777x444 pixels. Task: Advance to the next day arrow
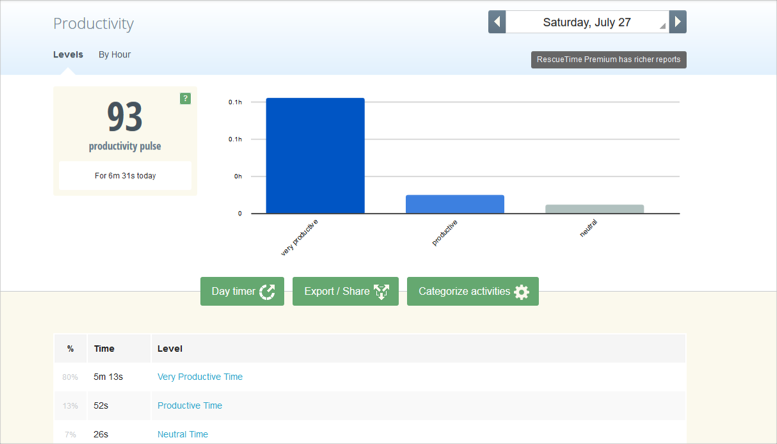[678, 22]
